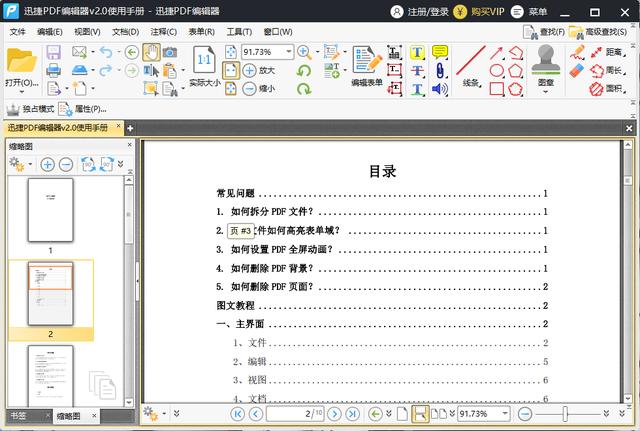Click the snapshot camera tool
640x431 pixels.
coord(170,52)
